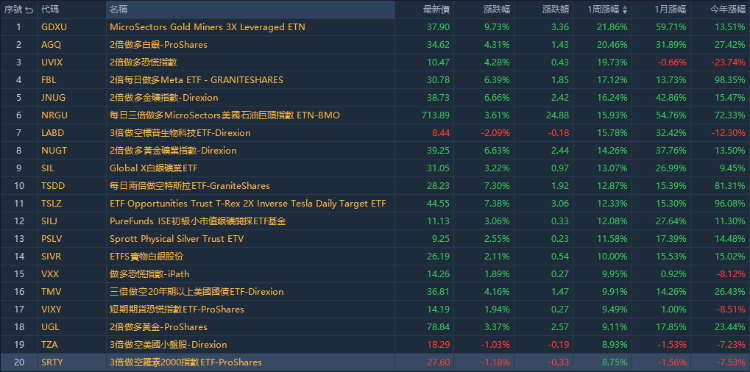The height and width of the screenshot is (372, 750).
Task: Click the UGL ticker code
Action: [51, 327]
